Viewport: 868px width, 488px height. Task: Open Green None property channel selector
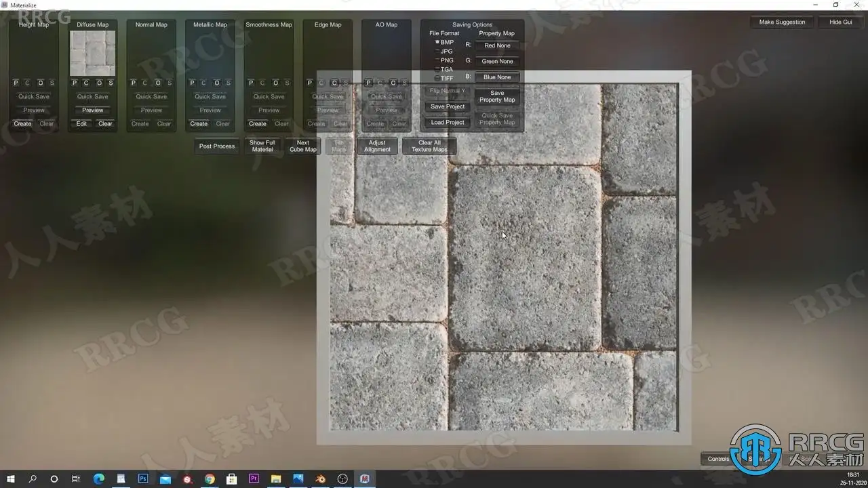(x=497, y=61)
